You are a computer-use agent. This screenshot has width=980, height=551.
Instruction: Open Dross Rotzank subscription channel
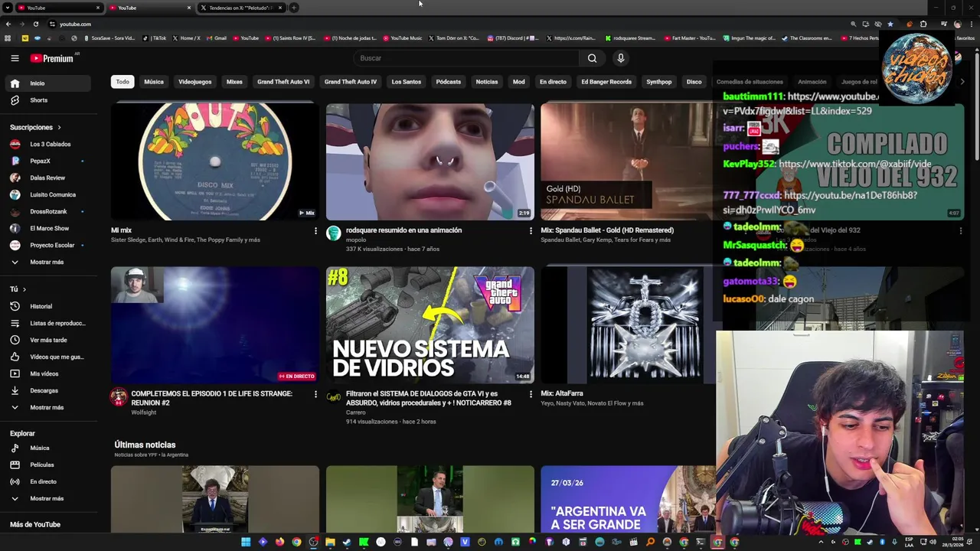(x=49, y=211)
